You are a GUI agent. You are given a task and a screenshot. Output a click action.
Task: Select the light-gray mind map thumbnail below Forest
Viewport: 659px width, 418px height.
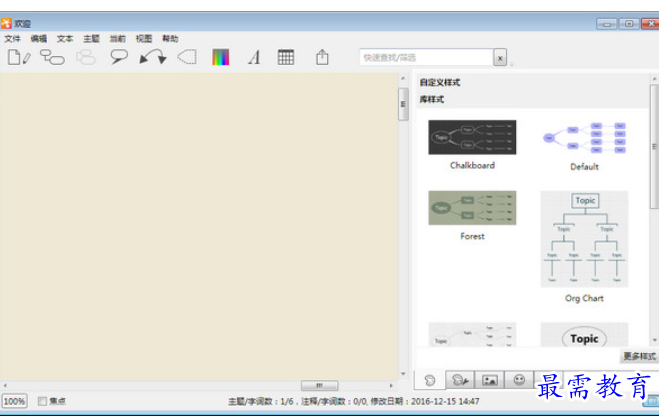472,334
